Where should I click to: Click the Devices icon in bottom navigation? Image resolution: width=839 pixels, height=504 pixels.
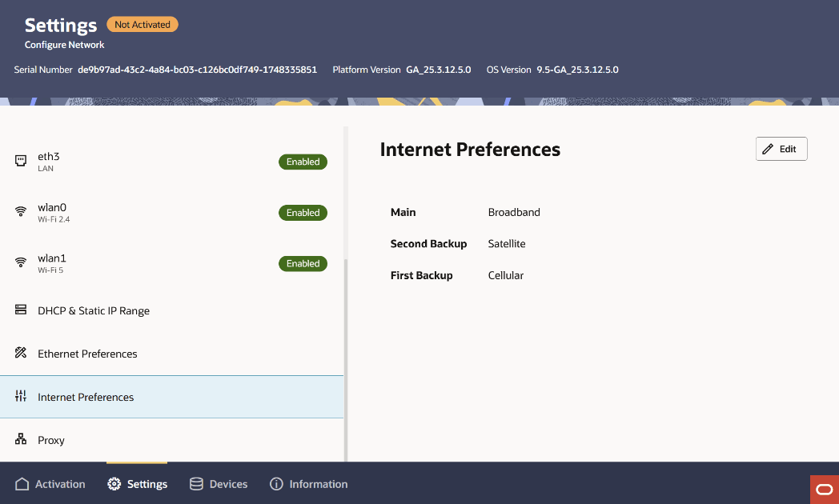(195, 483)
